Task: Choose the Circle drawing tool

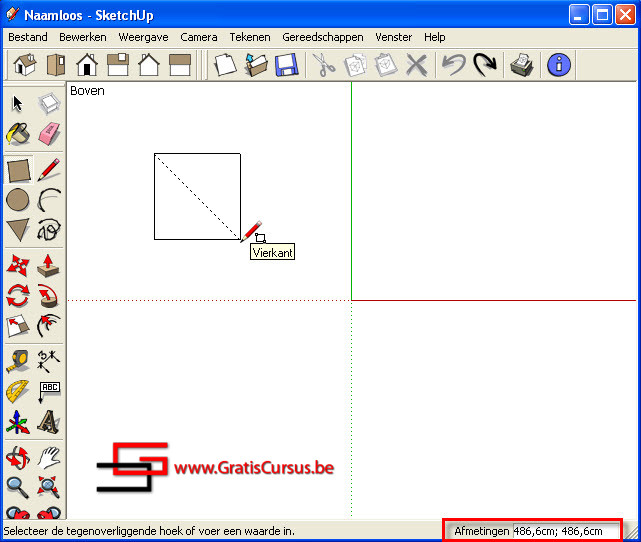Action: click(18, 200)
